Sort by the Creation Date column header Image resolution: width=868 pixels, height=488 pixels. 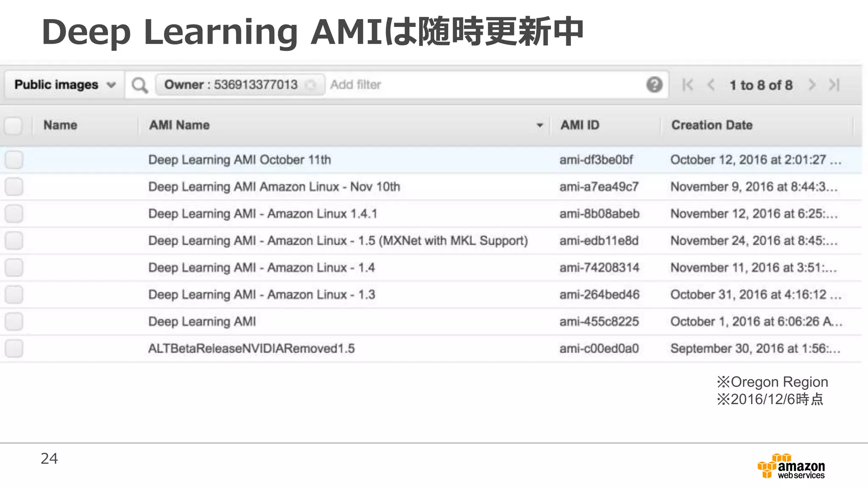(x=712, y=125)
